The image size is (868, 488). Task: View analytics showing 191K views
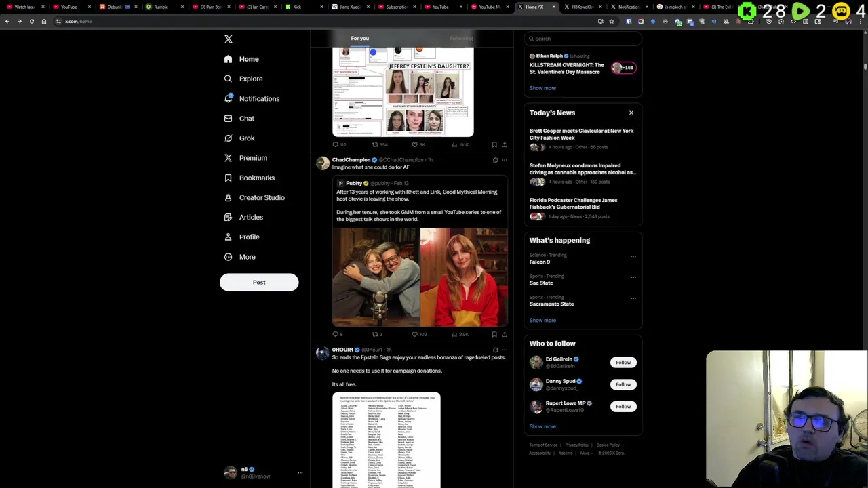tap(460, 144)
